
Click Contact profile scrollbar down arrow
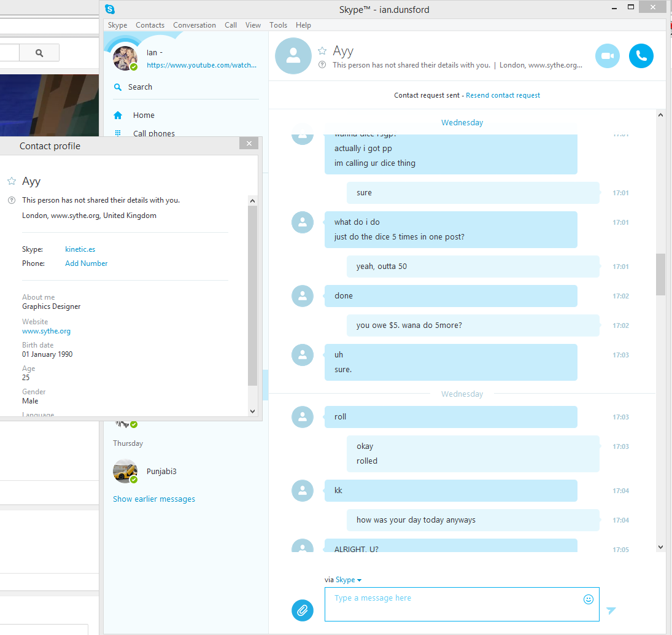click(252, 411)
